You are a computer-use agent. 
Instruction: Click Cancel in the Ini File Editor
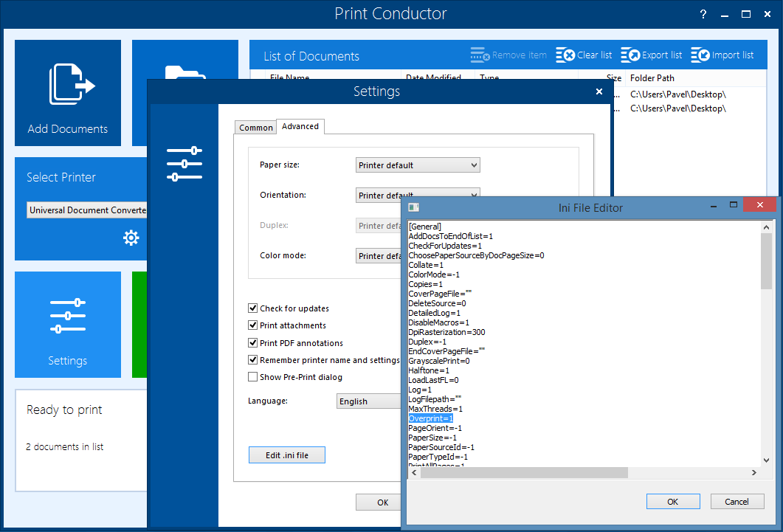click(737, 502)
